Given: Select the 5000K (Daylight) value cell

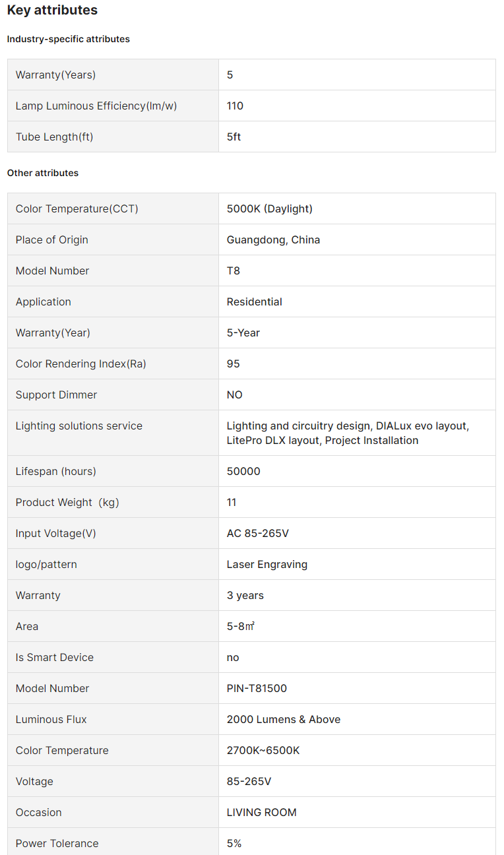Looking at the screenshot, I should click(269, 208).
